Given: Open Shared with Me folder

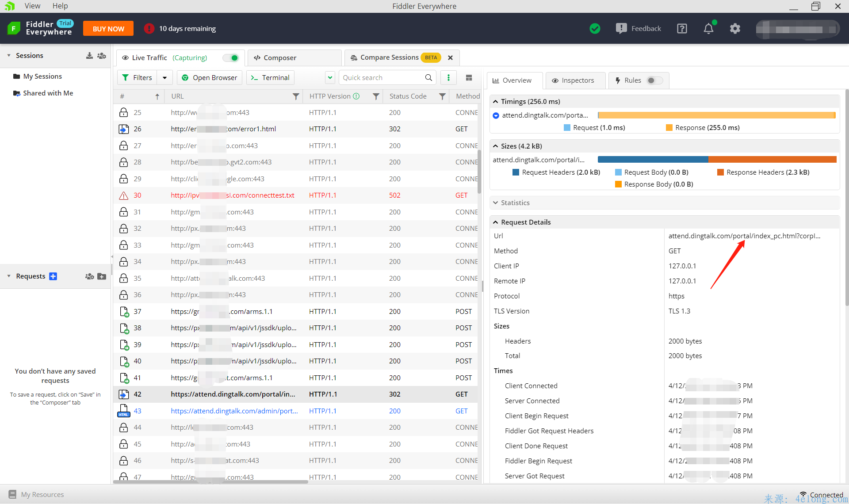Looking at the screenshot, I should (48, 93).
